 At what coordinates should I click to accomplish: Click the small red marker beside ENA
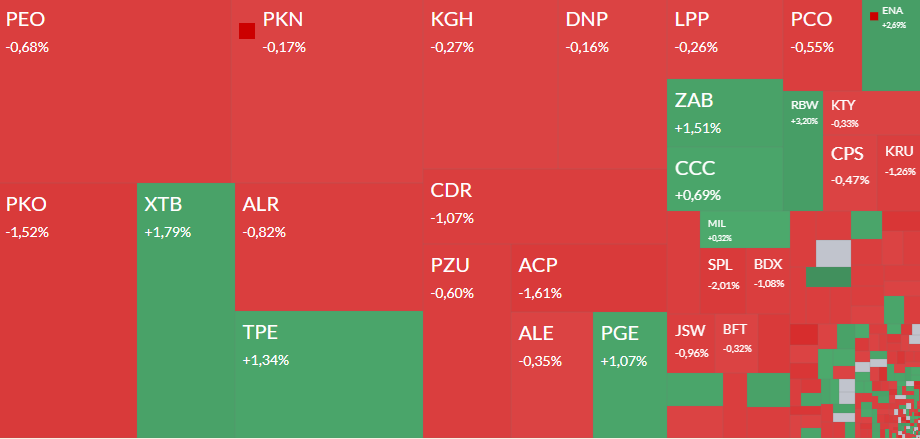(x=875, y=15)
